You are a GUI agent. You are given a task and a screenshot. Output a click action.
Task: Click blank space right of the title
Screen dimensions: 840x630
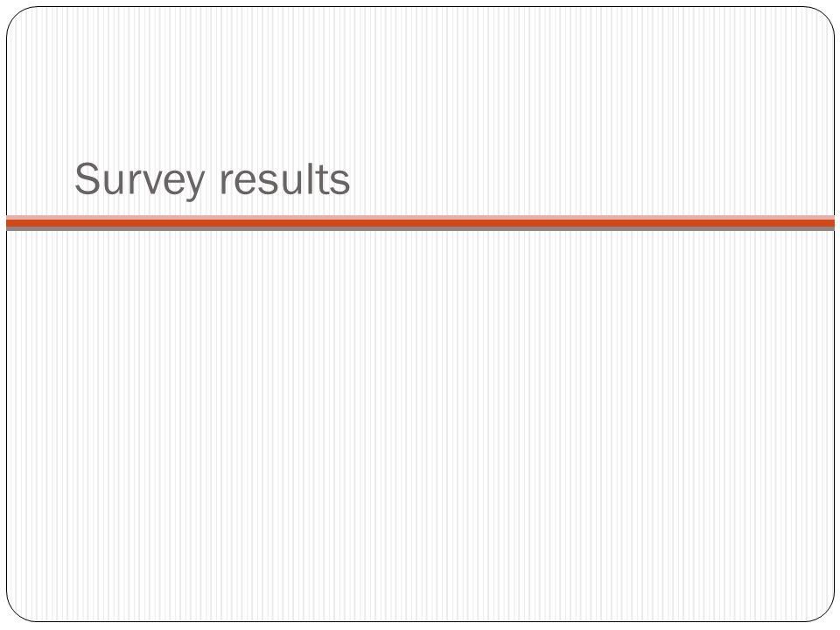coord(589,179)
